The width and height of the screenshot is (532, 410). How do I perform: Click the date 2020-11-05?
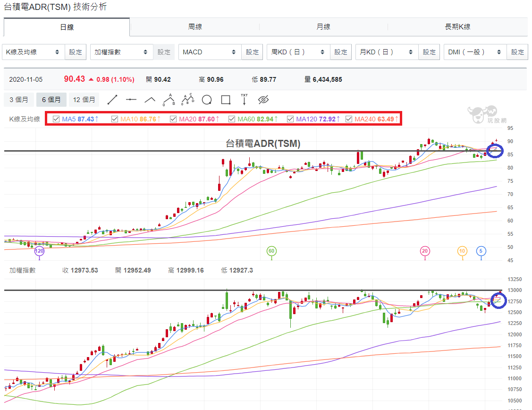click(26, 79)
